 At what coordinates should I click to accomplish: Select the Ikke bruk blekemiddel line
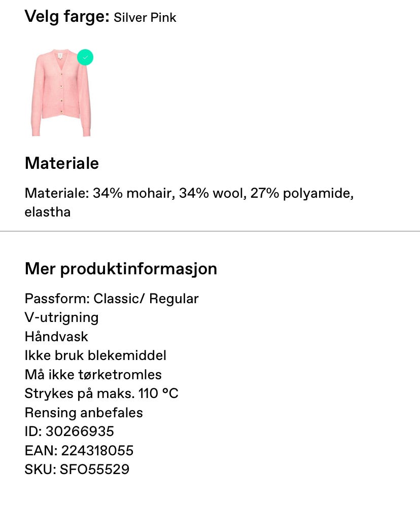[x=95, y=355]
